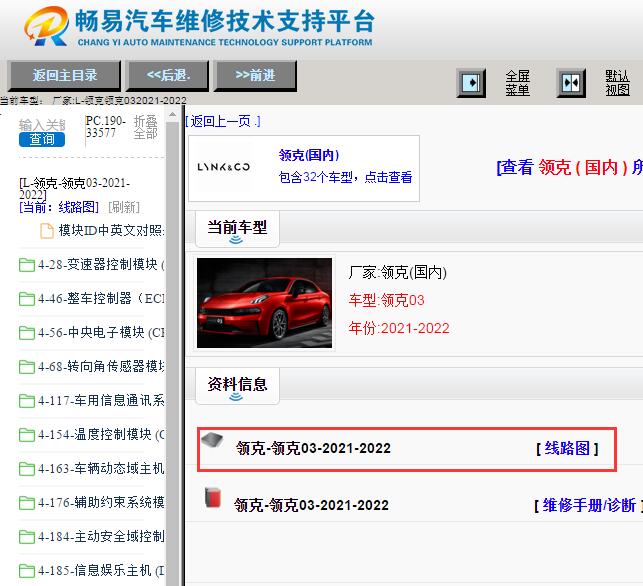Expand 4-56-中央电子模块 tree item

(101, 333)
